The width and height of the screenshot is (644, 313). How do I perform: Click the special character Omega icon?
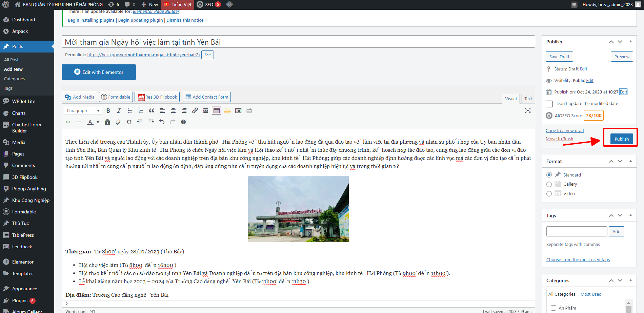(x=129, y=122)
